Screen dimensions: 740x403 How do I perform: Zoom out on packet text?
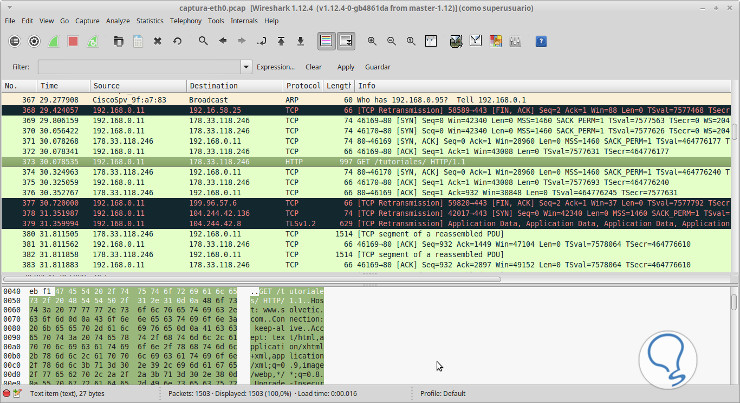point(391,42)
